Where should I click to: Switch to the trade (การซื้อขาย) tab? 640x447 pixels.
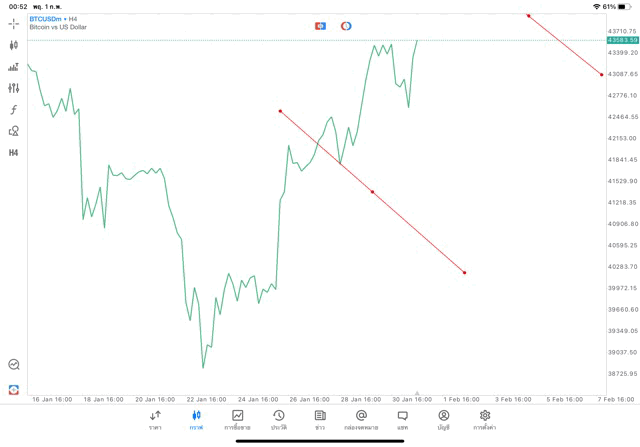238,419
